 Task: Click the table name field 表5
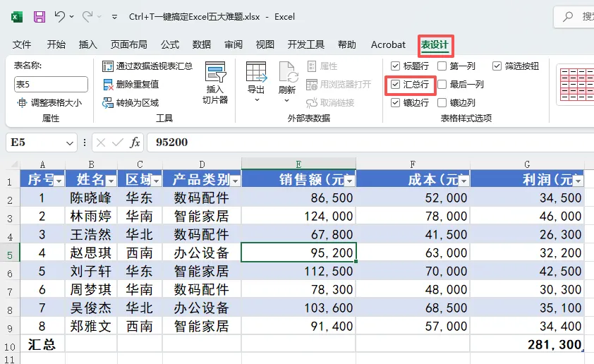tap(51, 85)
